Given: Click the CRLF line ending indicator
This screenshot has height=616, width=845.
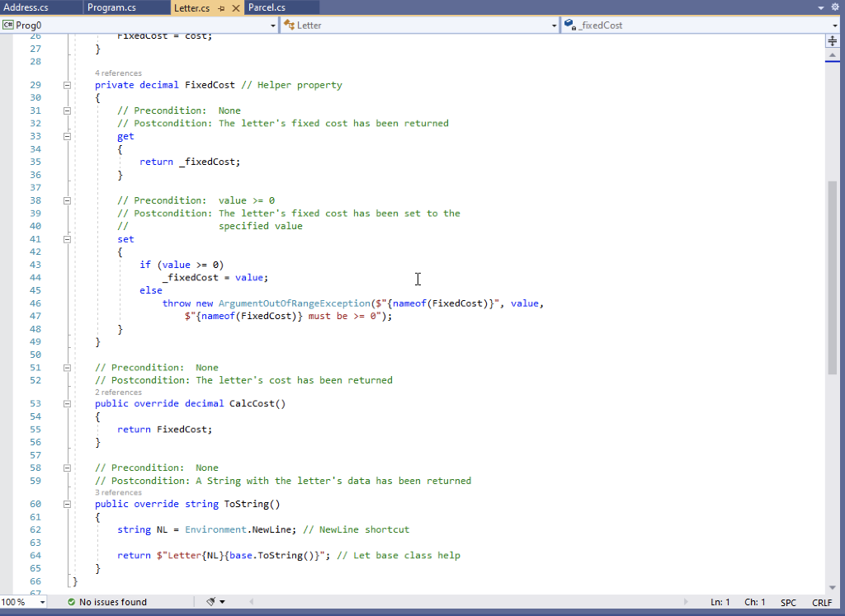Looking at the screenshot, I should [823, 602].
